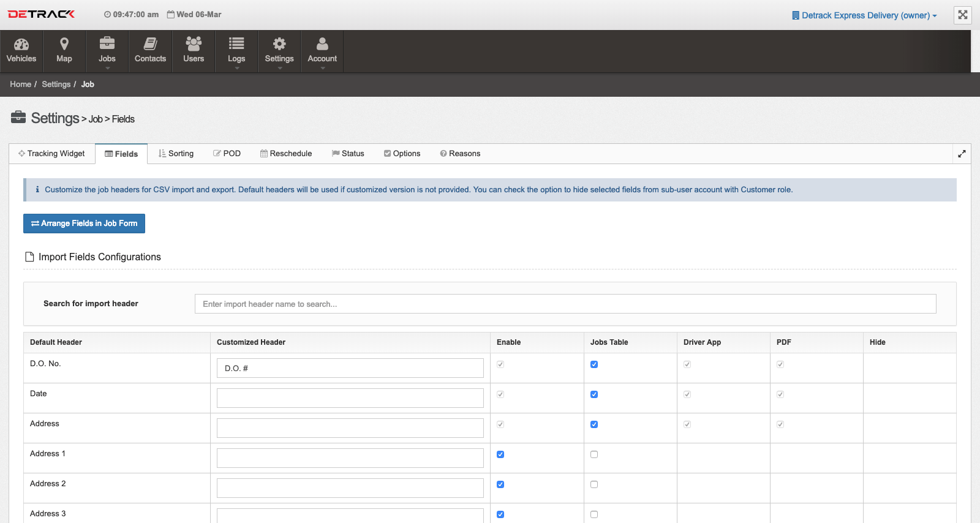Switch to the Sorting tab
The height and width of the screenshot is (523, 980).
[176, 154]
